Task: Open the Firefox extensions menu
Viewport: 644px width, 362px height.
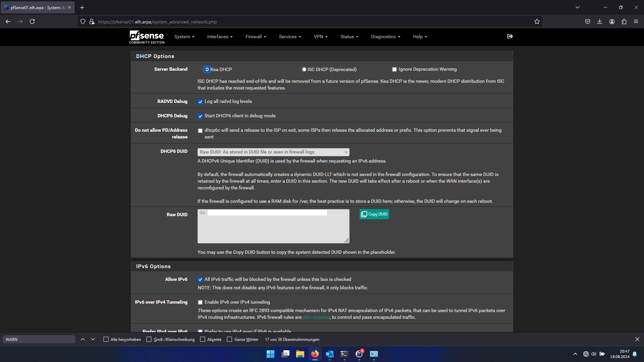Action: click(x=624, y=21)
